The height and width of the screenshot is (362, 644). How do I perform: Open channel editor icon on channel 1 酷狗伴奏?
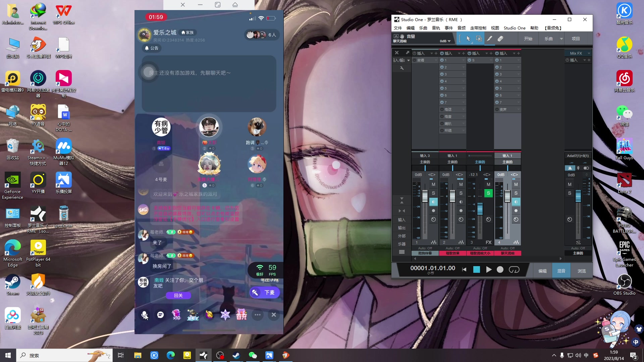pyautogui.click(x=434, y=242)
